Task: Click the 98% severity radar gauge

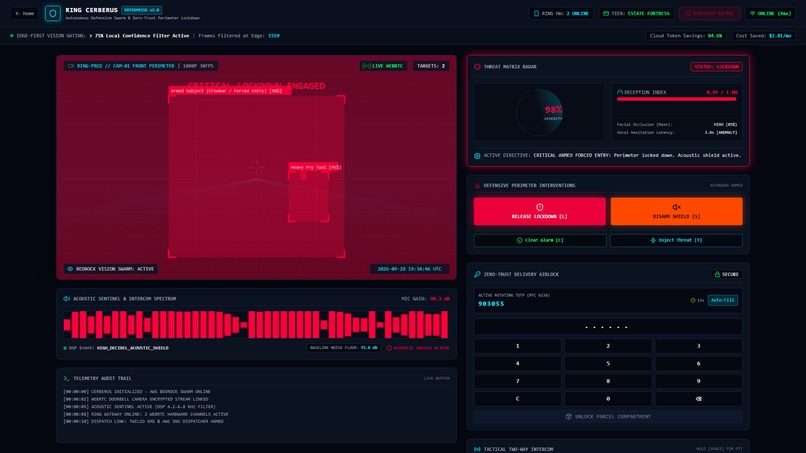Action: (539, 113)
